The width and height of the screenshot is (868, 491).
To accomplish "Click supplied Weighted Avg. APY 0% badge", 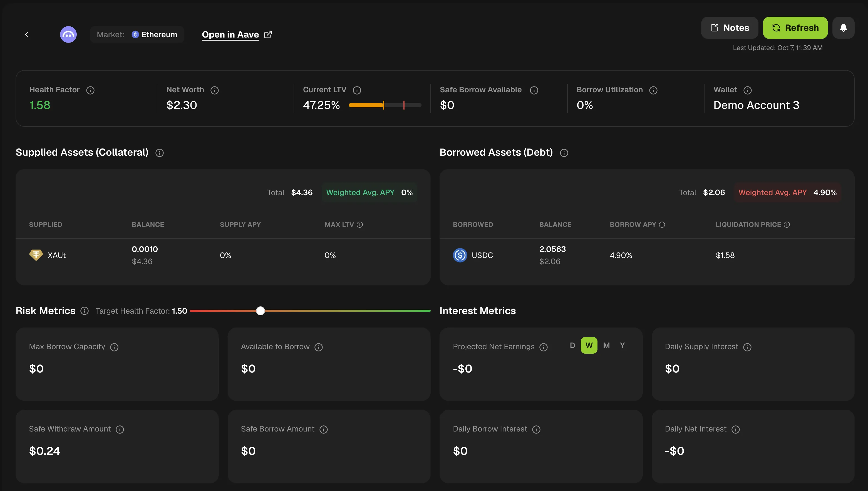I will [x=369, y=193].
